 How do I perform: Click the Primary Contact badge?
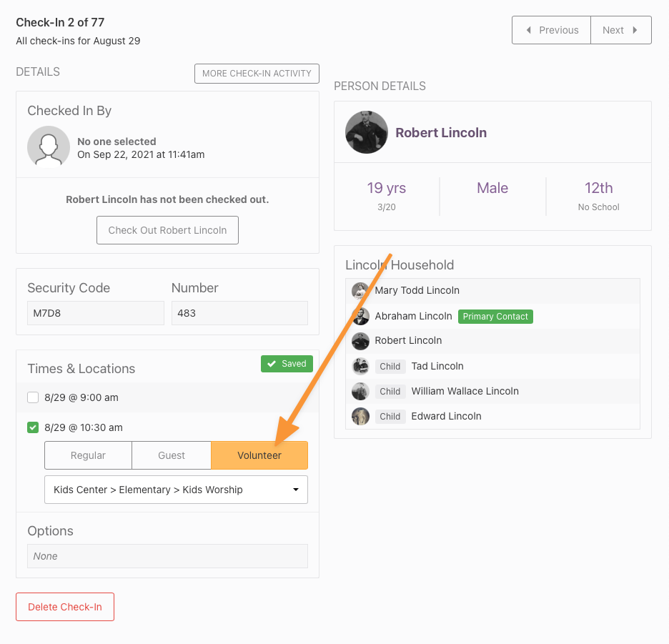pyautogui.click(x=495, y=317)
